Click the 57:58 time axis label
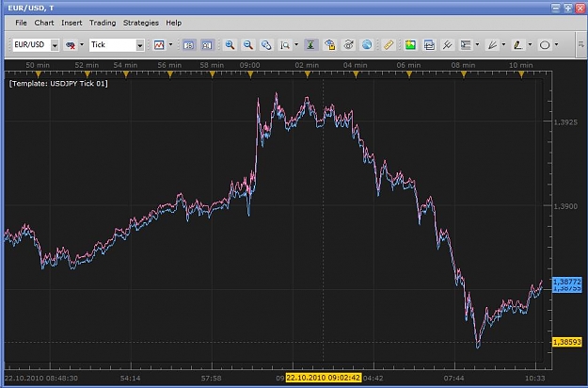 click(211, 379)
